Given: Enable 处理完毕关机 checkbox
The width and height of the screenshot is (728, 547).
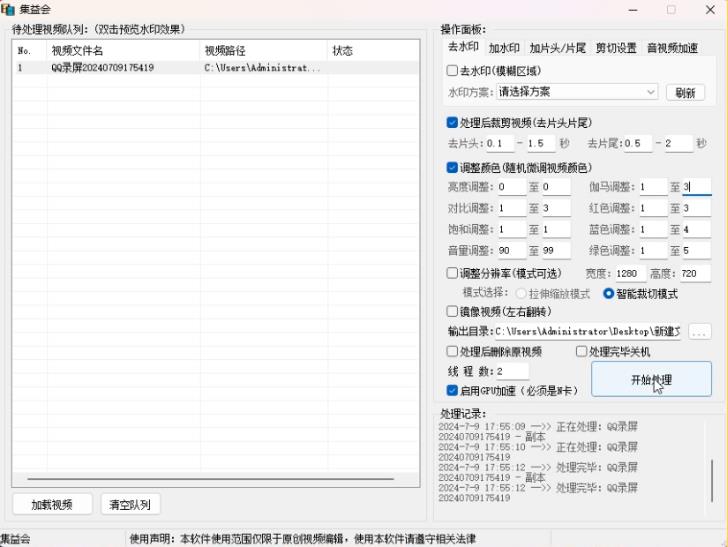Looking at the screenshot, I should click(x=581, y=351).
